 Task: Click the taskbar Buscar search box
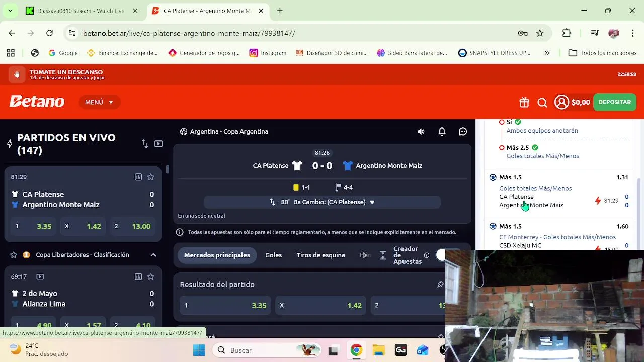coord(267,350)
